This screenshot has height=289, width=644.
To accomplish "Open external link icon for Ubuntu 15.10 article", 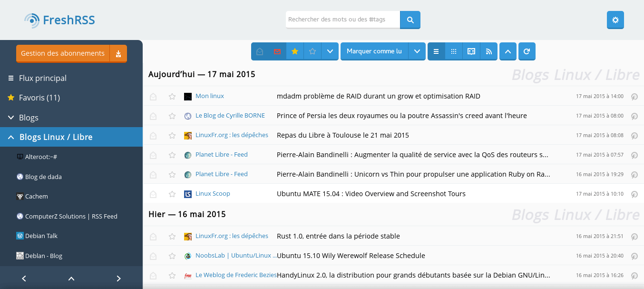I will click(x=634, y=256).
